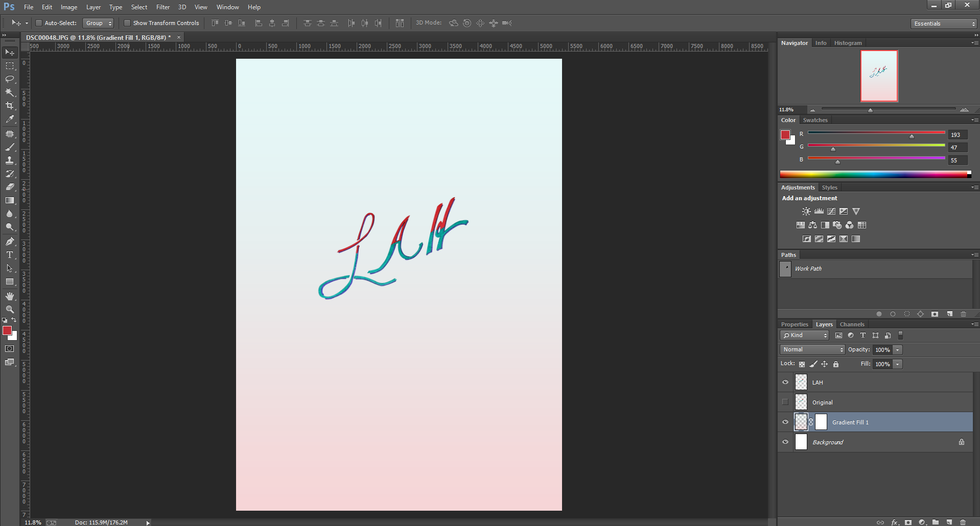980x526 pixels.
Task: Click the Brightness/Contrast adjustment icon
Action: click(x=806, y=211)
